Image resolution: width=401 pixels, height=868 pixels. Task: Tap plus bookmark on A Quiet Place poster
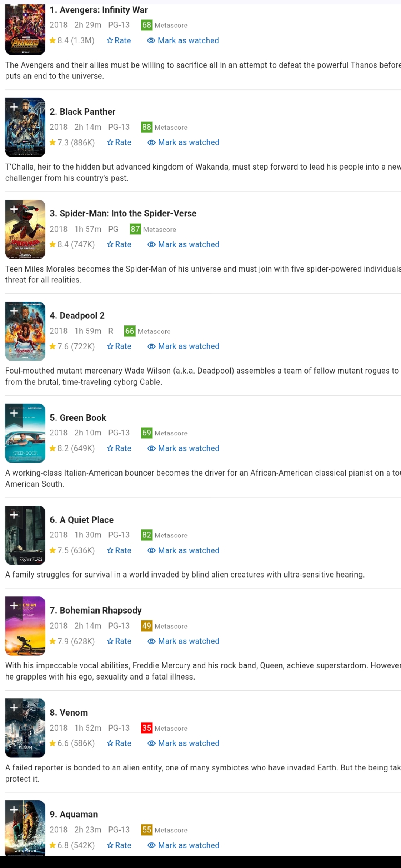click(14, 515)
